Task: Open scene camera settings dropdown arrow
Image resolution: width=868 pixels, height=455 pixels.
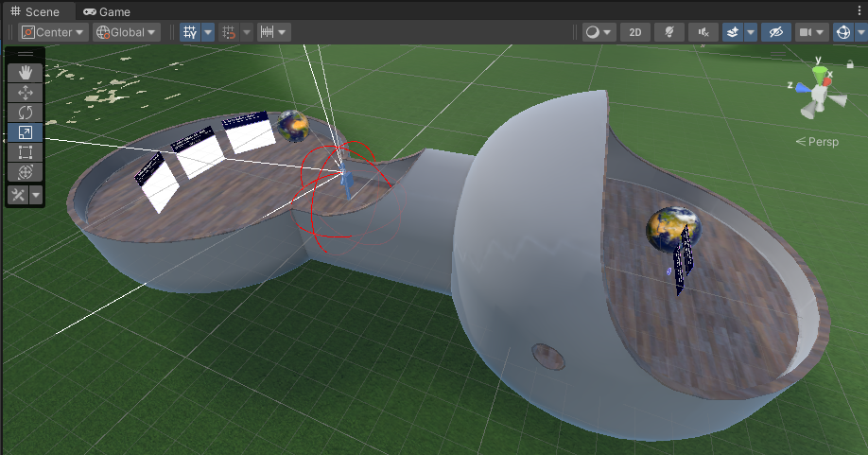Action: click(x=821, y=32)
